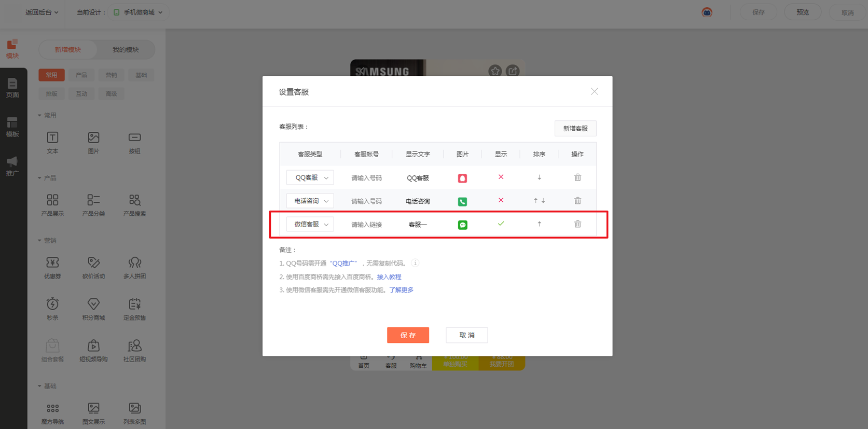Move the QQ客服 row down
868x429 pixels.
[540, 177]
